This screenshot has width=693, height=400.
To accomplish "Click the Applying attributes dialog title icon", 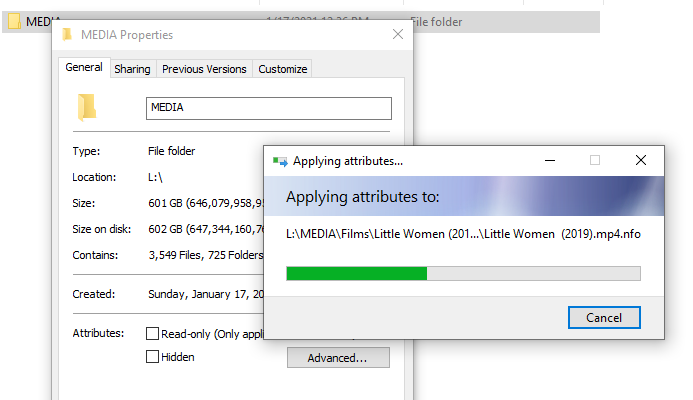I will click(x=280, y=161).
